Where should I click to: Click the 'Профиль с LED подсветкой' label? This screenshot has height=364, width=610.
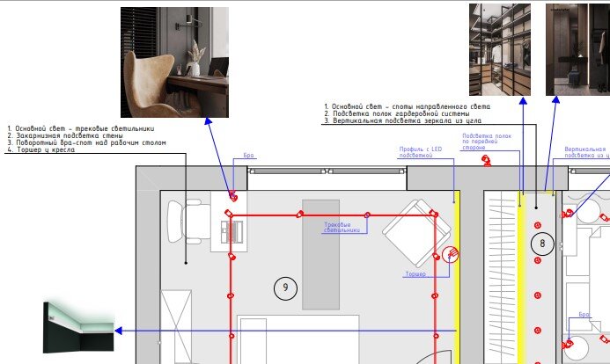[421, 152]
